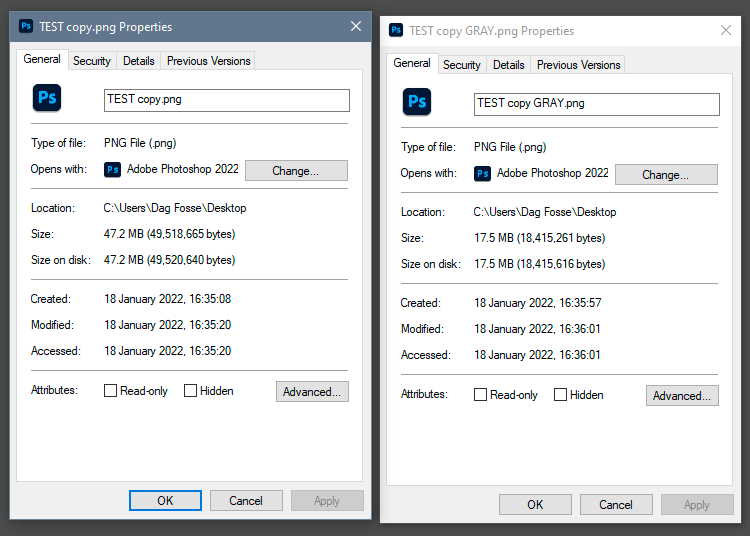The height and width of the screenshot is (536, 750).
Task: Cancel the TEST copy GRAY.png properties dialog
Action: (x=616, y=505)
